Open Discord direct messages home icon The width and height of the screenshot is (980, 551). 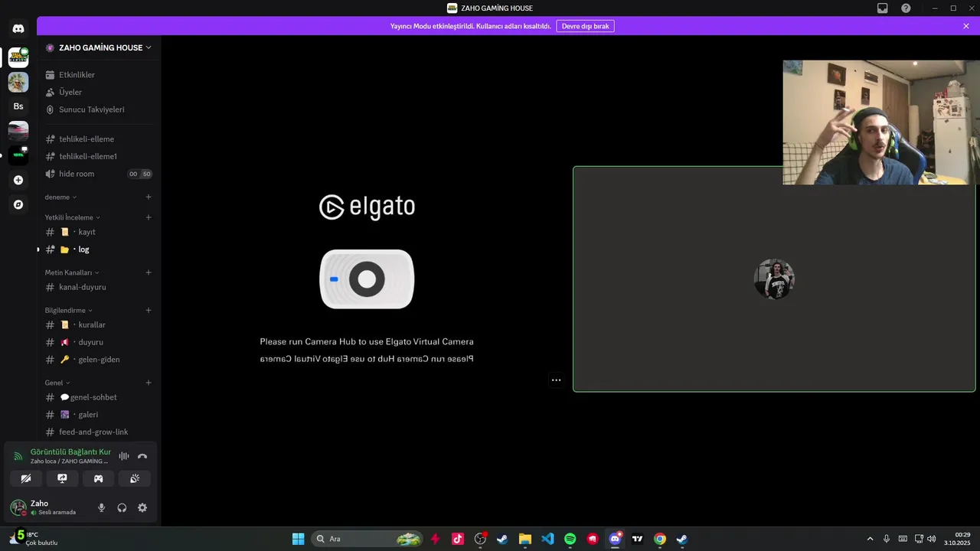(x=18, y=28)
